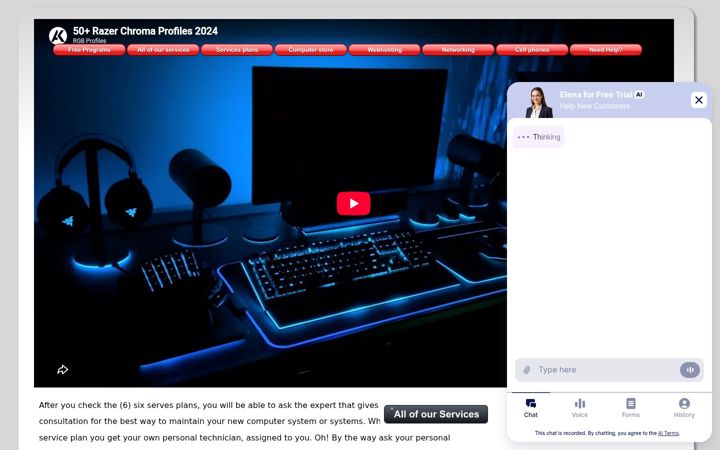Open the Webhosting menu item
Screen dimensions: 720x450
tap(384, 50)
